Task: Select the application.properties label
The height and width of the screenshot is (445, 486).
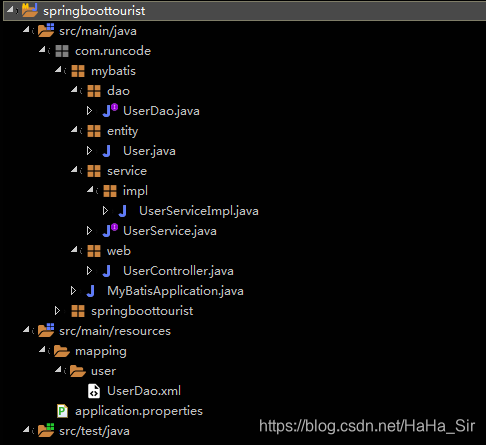Action: (139, 412)
